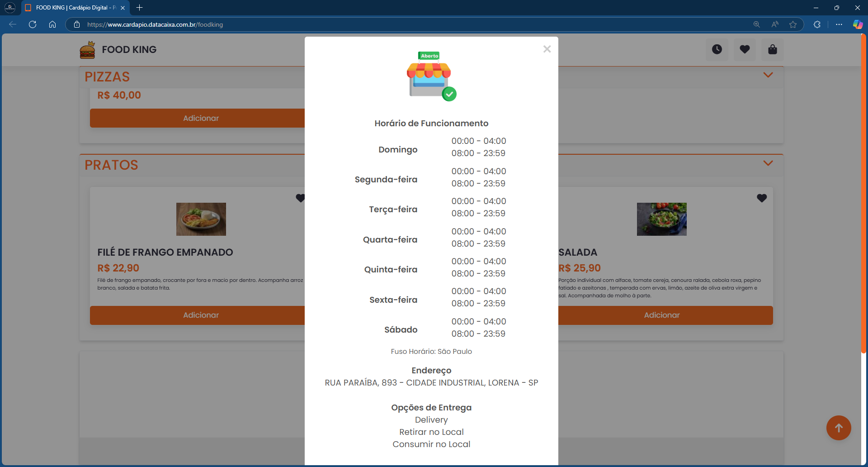Open favorites heart icon in header
The width and height of the screenshot is (868, 467).
point(745,49)
